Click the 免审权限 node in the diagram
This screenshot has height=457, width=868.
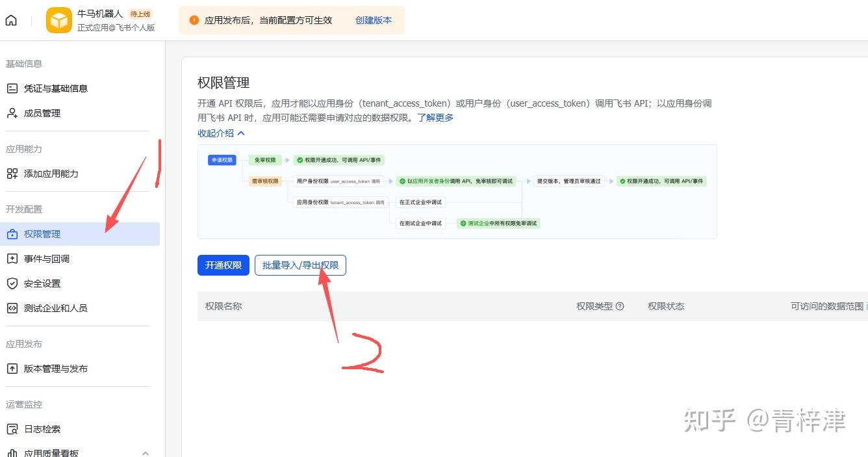(x=265, y=160)
